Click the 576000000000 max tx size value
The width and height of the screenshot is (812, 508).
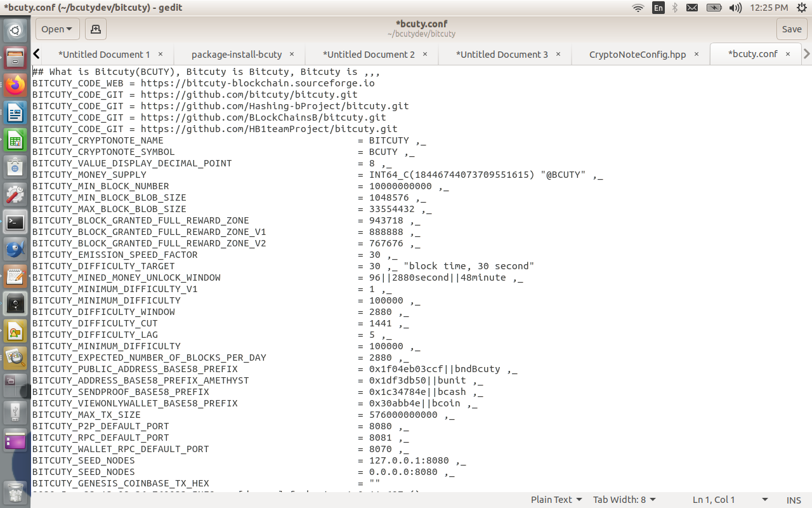tap(403, 415)
